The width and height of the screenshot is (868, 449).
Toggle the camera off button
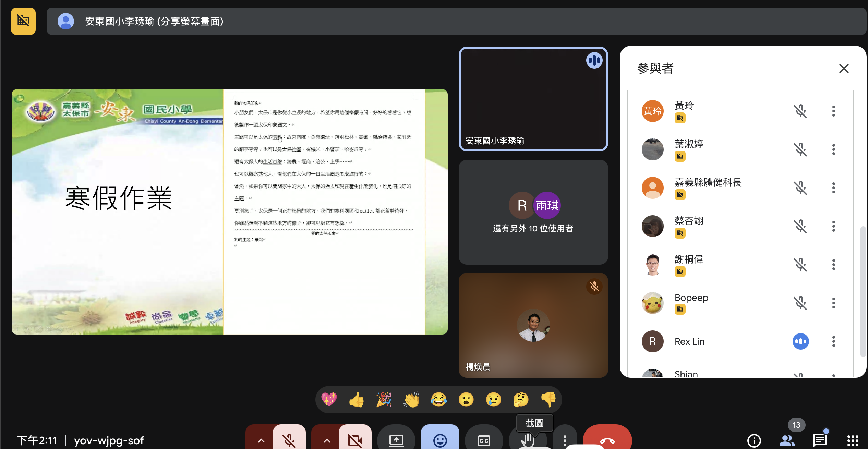click(x=355, y=440)
